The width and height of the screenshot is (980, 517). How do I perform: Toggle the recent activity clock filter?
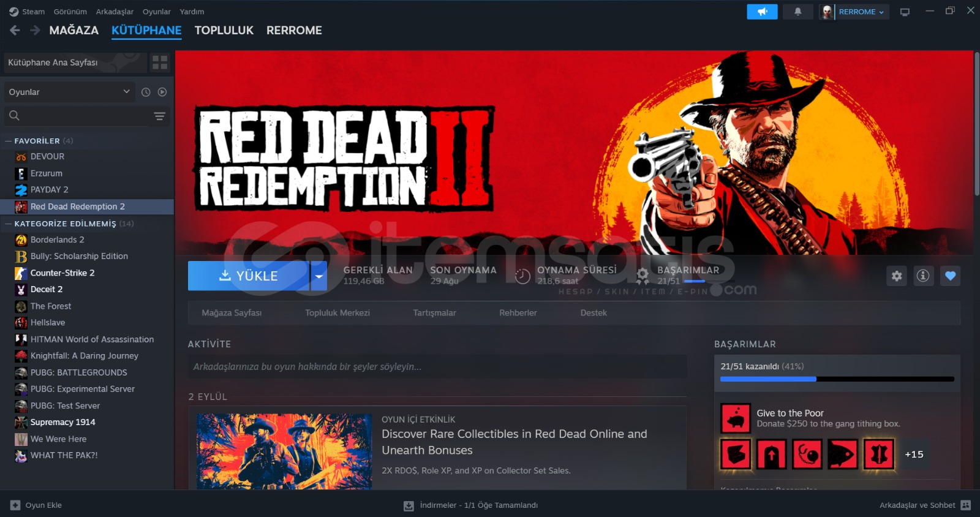146,92
